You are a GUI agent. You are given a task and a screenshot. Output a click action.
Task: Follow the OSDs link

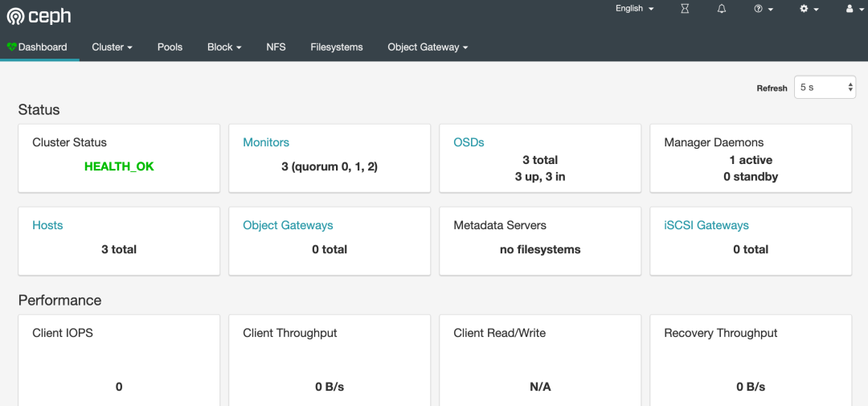pos(469,142)
